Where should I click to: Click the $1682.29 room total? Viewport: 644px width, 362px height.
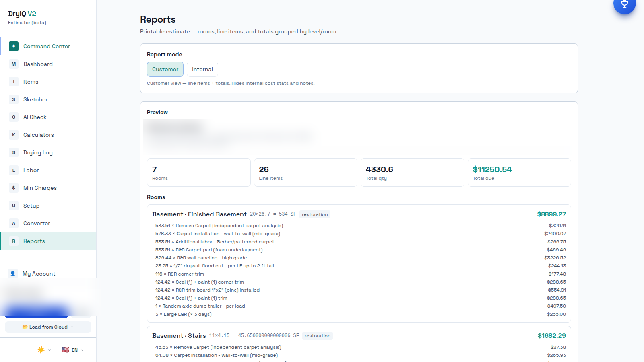(x=552, y=336)
